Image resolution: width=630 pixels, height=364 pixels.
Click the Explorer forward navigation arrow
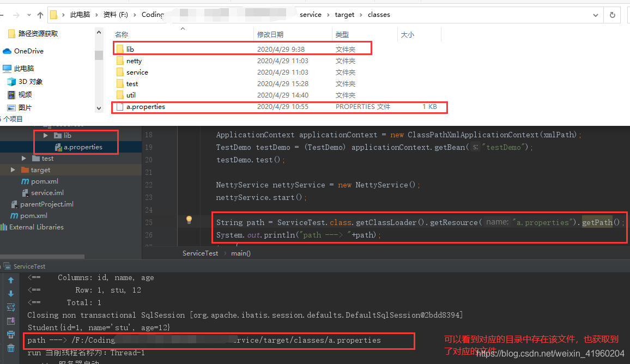(16, 15)
